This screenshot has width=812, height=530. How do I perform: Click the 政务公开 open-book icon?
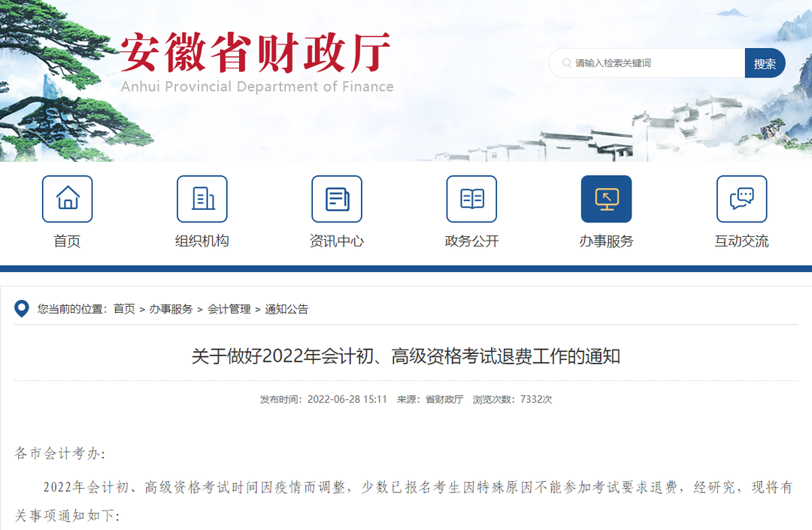pyautogui.click(x=471, y=198)
